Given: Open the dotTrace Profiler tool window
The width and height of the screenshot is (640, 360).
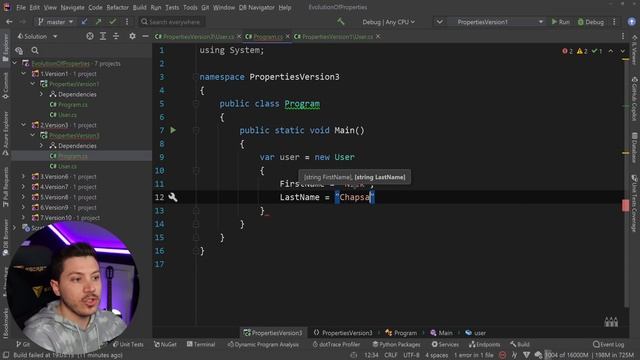Looking at the screenshot, I should click(336, 344).
